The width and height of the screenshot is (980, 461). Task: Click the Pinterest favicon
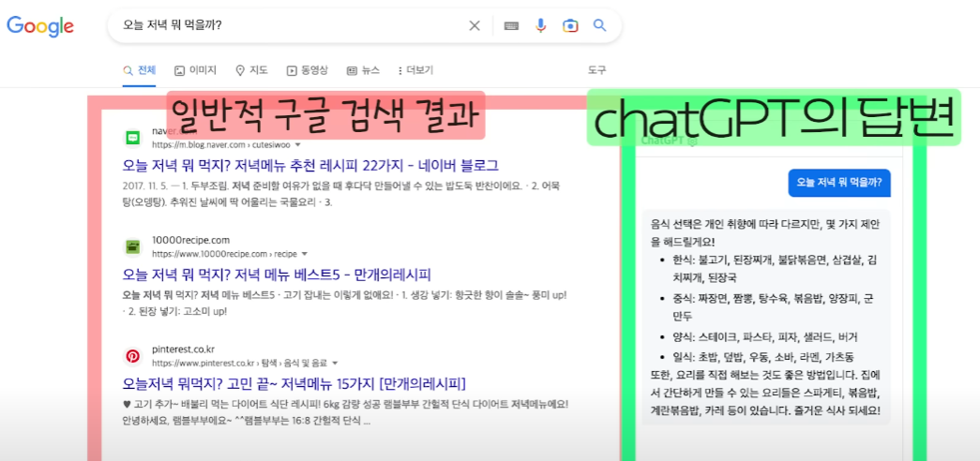(x=132, y=356)
